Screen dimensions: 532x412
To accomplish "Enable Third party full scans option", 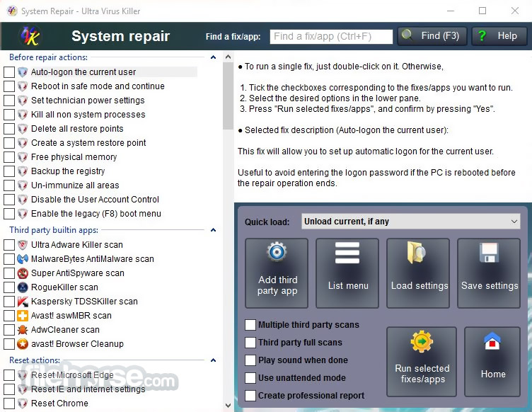I will tap(250, 343).
